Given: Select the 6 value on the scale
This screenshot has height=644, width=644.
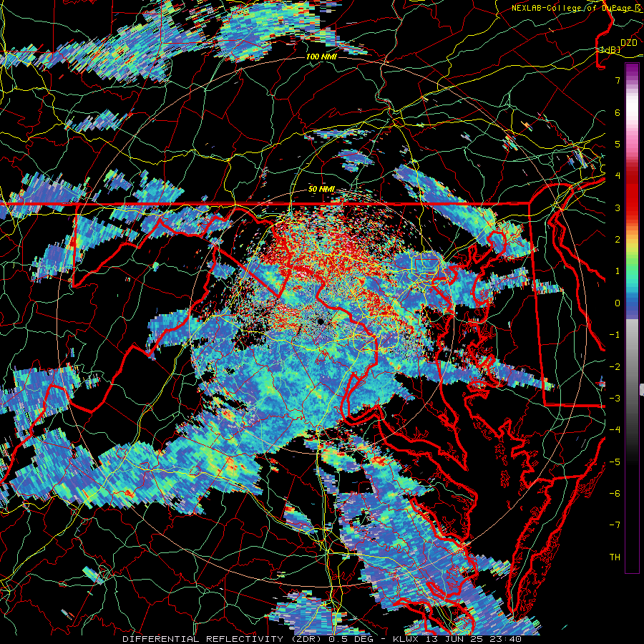Looking at the screenshot, I should pyautogui.click(x=618, y=112).
